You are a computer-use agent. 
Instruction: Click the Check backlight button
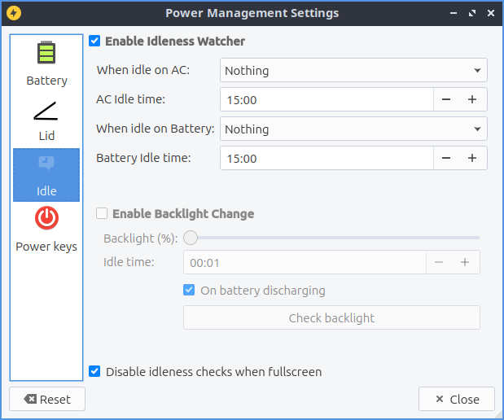tap(331, 317)
